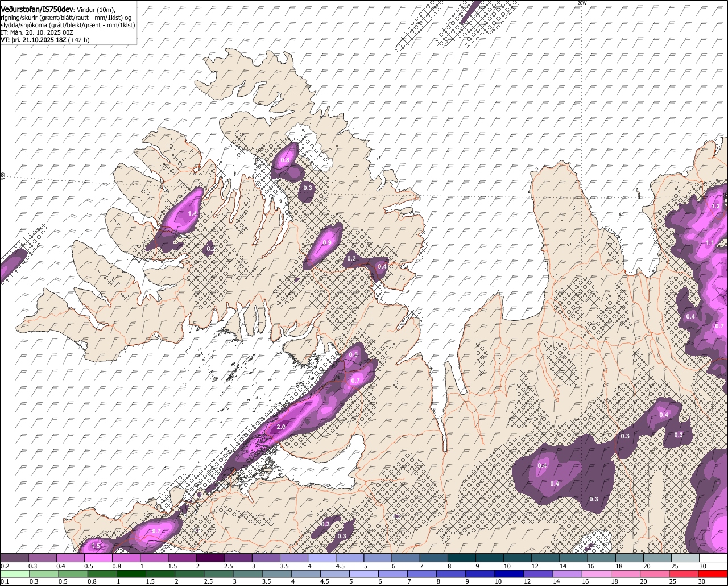Click the '(+42 h)' forecast offset text
This screenshot has height=586, width=728.
click(79, 40)
